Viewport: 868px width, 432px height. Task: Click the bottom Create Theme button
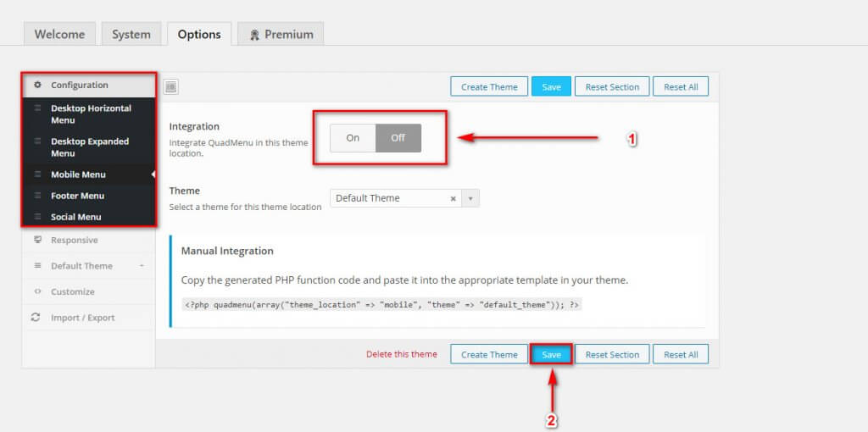coord(489,355)
